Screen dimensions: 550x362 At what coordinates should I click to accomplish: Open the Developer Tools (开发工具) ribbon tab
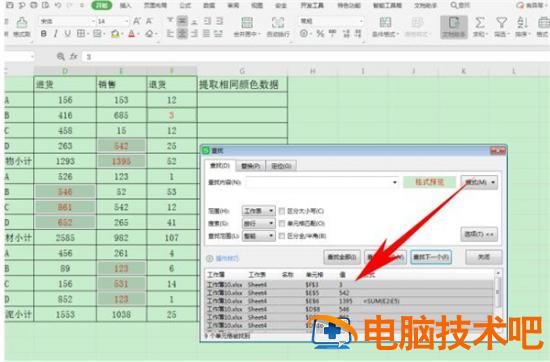pos(312,5)
